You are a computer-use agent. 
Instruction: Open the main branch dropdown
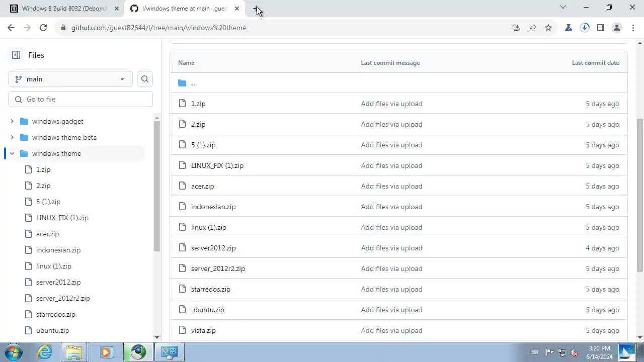(x=70, y=79)
